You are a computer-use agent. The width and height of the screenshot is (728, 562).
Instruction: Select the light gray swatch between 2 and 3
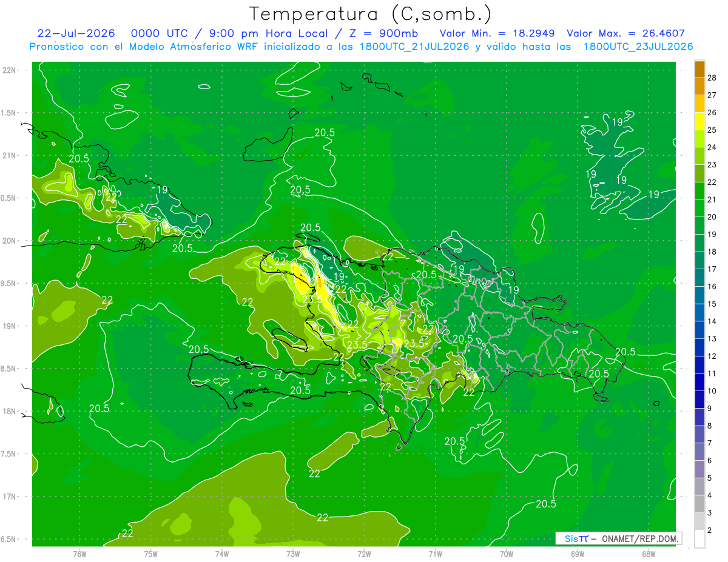pos(699,521)
